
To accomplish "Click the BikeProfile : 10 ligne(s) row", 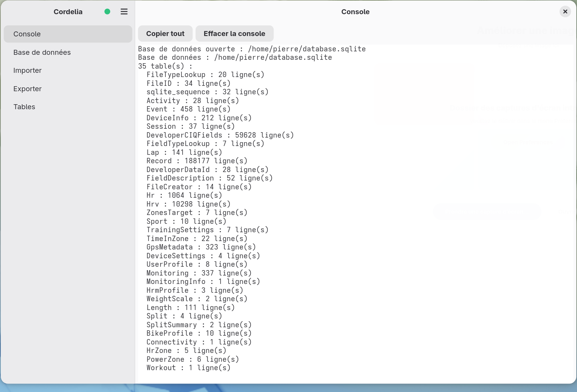I will [199, 333].
